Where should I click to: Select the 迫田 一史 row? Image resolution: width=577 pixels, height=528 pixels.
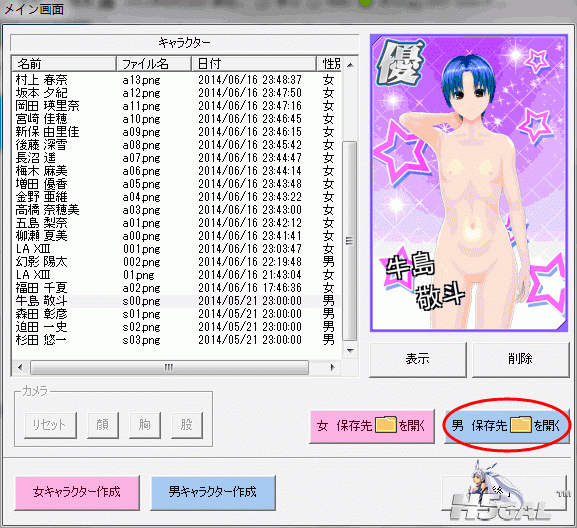(x=177, y=327)
